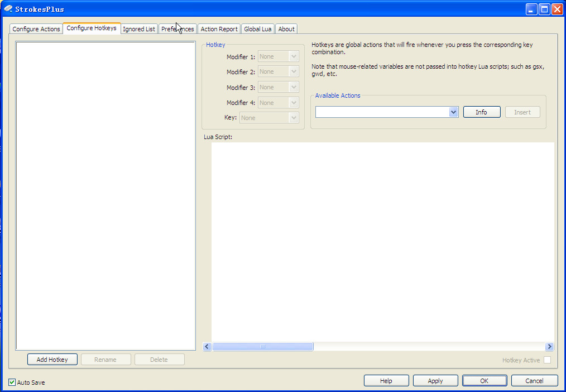This screenshot has width=566, height=392.
Task: Click the Lua script scrollbar left arrow
Action: [x=207, y=347]
